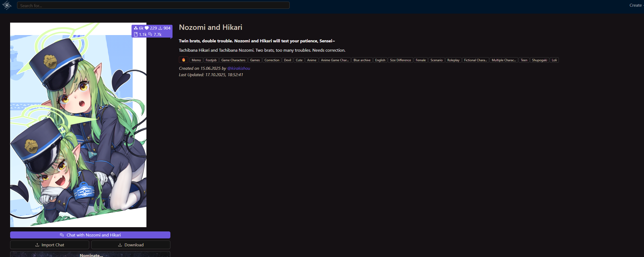Click the site logo in the top bar
Viewport: 644px width, 257px height.
7,5
